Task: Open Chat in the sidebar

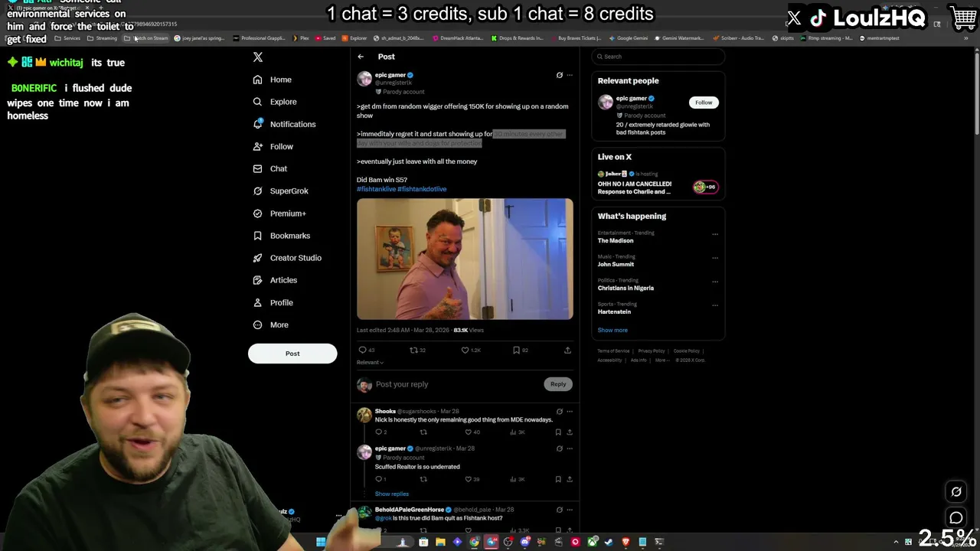Action: pyautogui.click(x=270, y=168)
